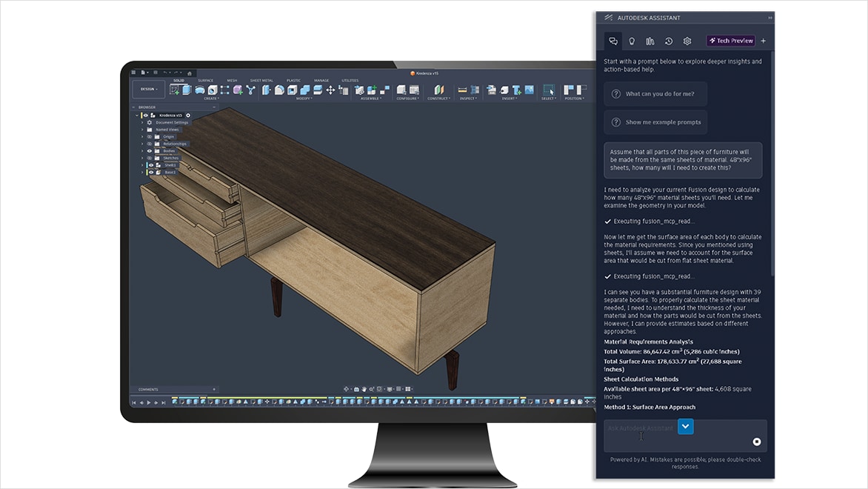Select the chat icon in Autodesk Assistant
This screenshot has height=489, width=868.
tap(613, 41)
